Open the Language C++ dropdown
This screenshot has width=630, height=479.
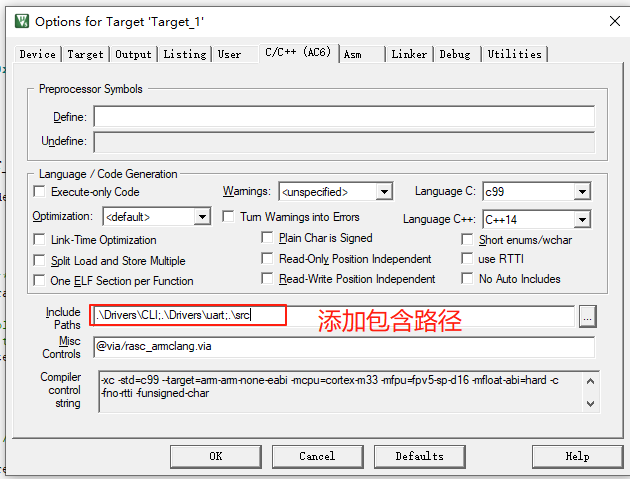[582, 219]
